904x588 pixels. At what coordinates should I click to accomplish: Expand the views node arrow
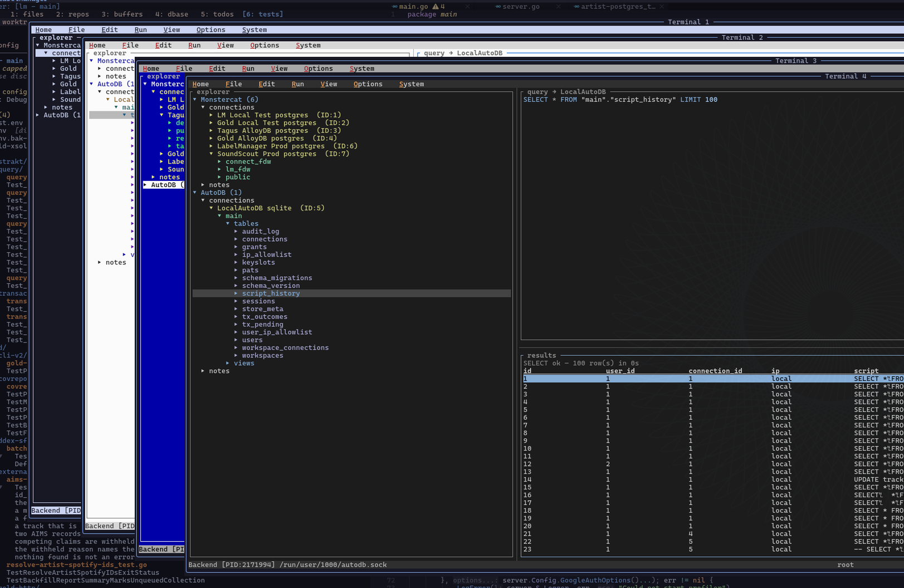click(228, 364)
